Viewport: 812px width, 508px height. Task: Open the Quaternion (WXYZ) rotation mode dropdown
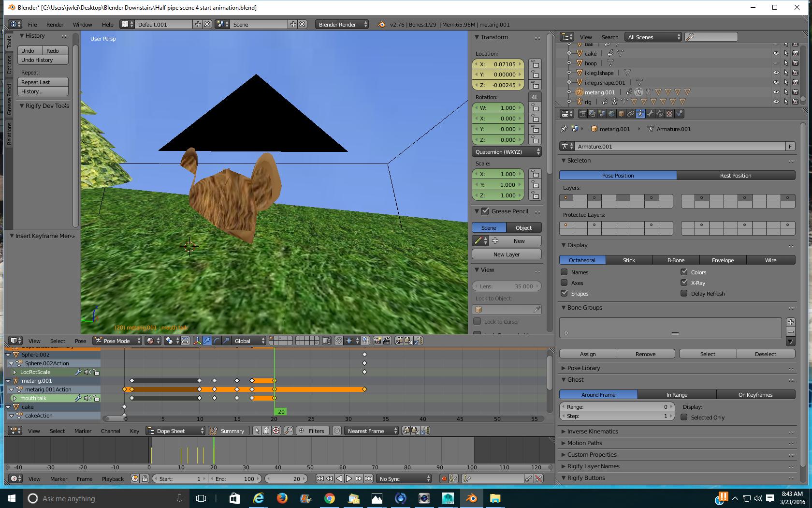[507, 152]
